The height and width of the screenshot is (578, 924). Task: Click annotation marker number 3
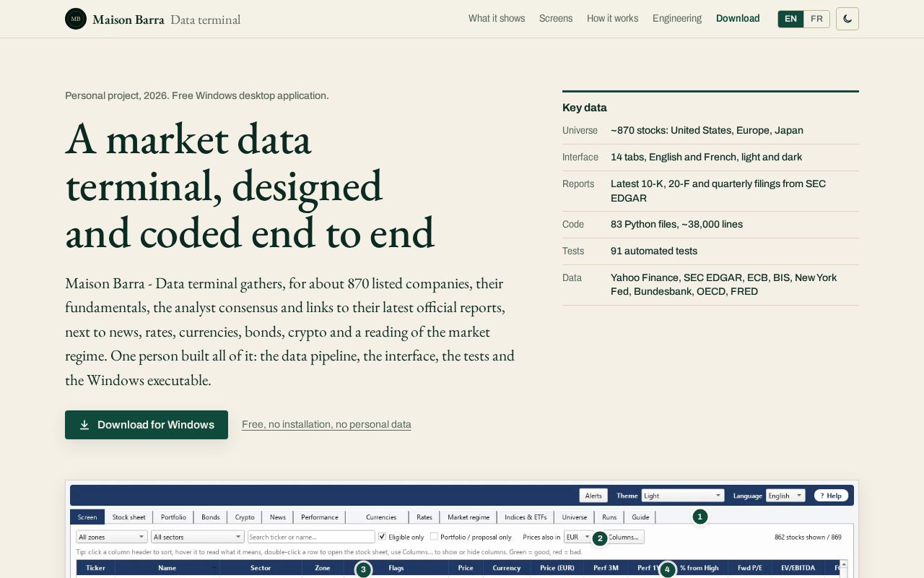pyautogui.click(x=363, y=569)
